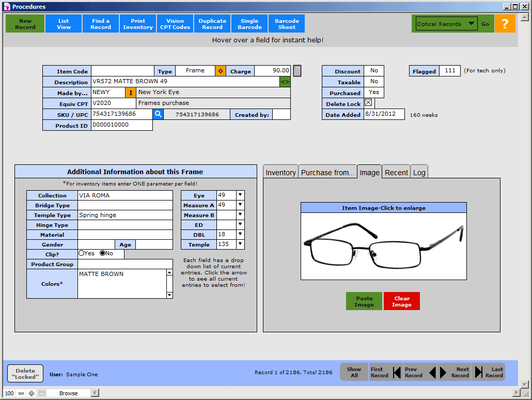Open the Optical Records dropdown
The image size is (532, 400).
(472, 23)
